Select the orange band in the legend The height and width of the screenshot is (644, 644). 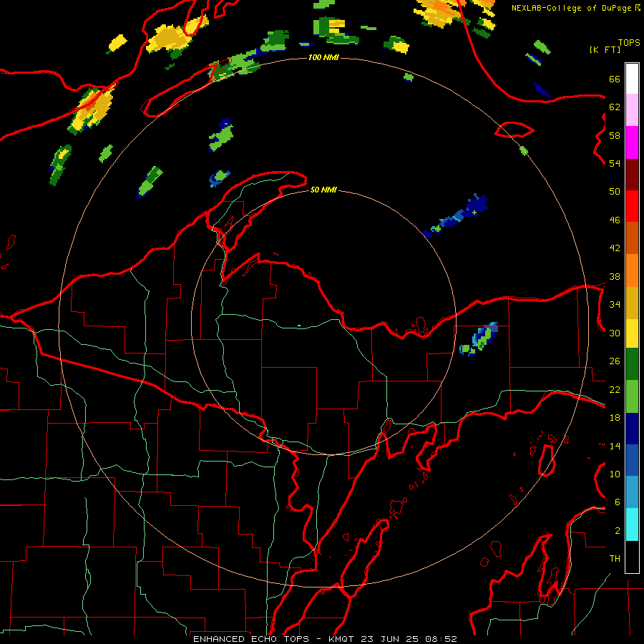[632, 270]
